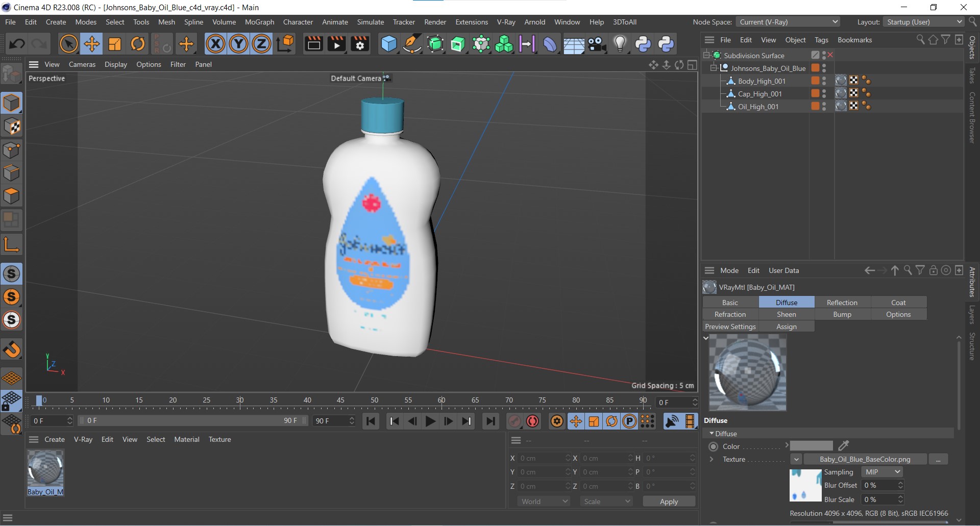Toggle autokeying button
The image size is (980, 526).
[533, 421]
